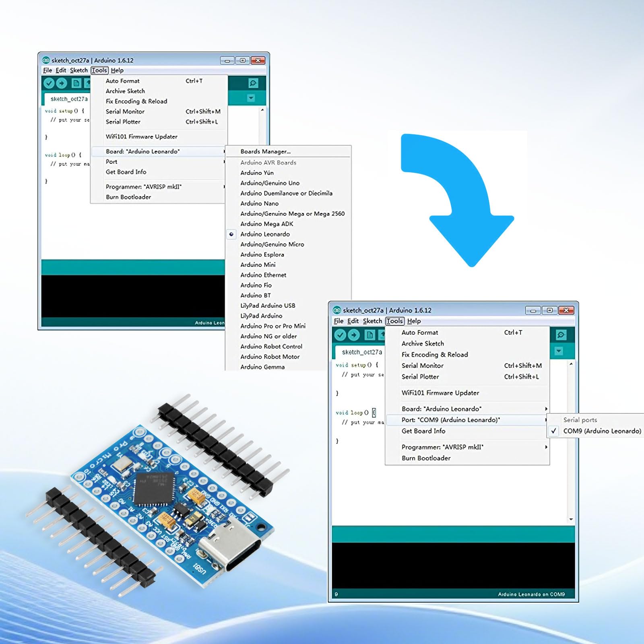Select the checked Arduino Leonardo board
Screen dimensions: 644x644
point(288,234)
